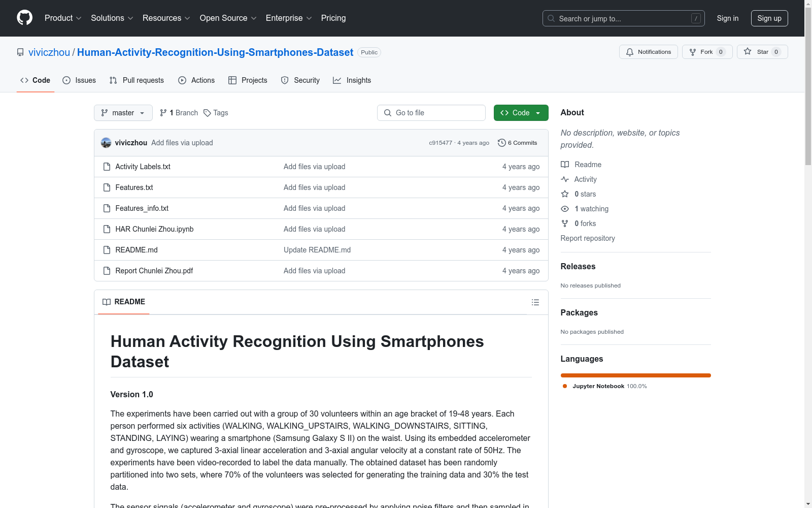Expand the Enterprise menu

(x=289, y=18)
